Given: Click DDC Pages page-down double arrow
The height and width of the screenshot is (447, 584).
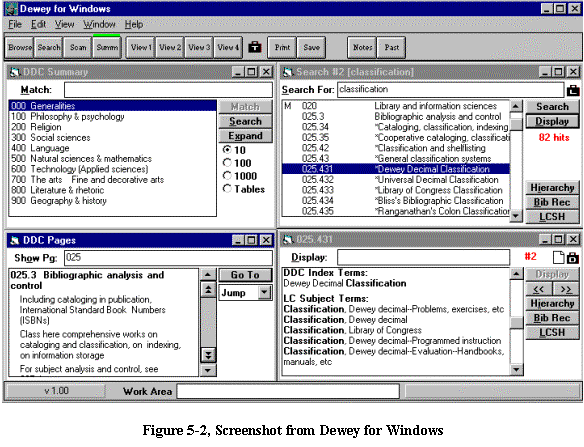Looking at the screenshot, I should (209, 355).
